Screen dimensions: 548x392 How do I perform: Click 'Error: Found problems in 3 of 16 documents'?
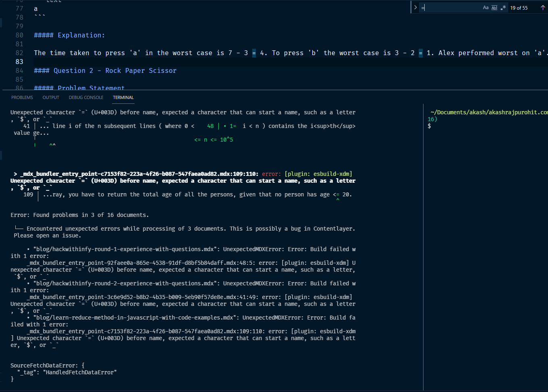coord(80,215)
